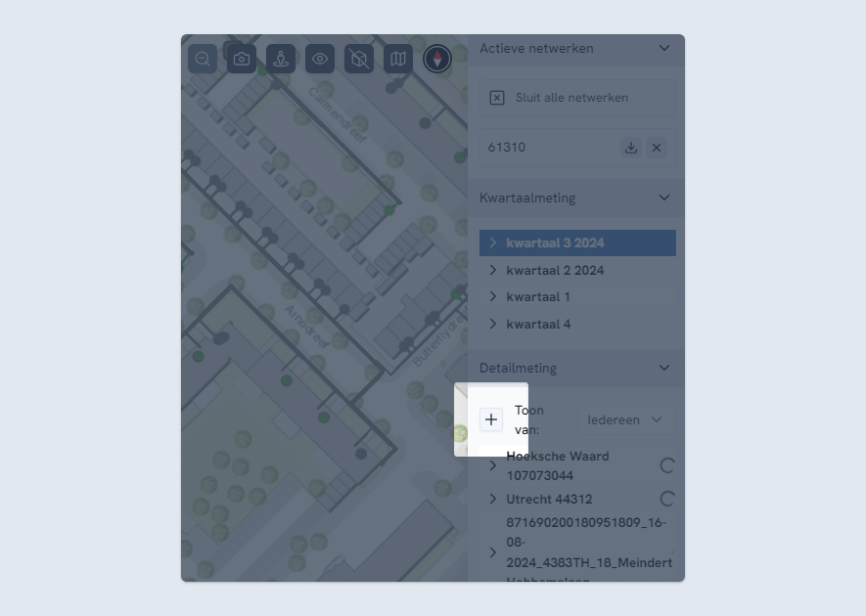
Task: Collapse the Detailmeting section
Action: point(664,368)
